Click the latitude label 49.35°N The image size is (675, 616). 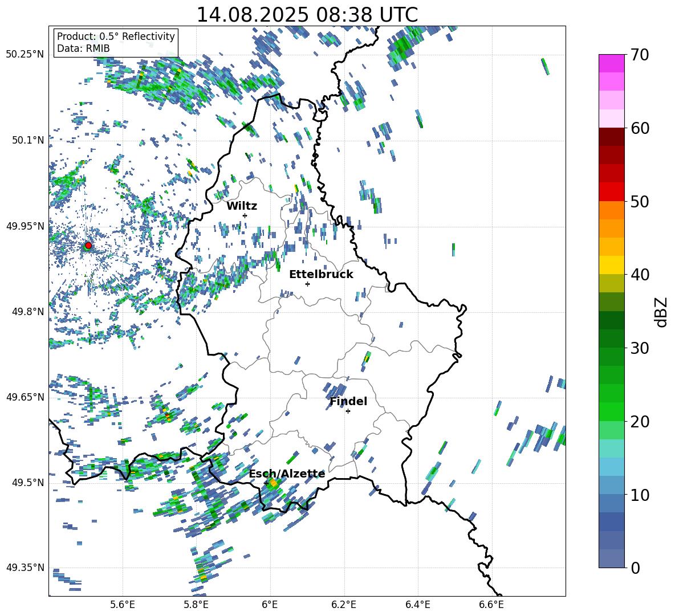25,568
